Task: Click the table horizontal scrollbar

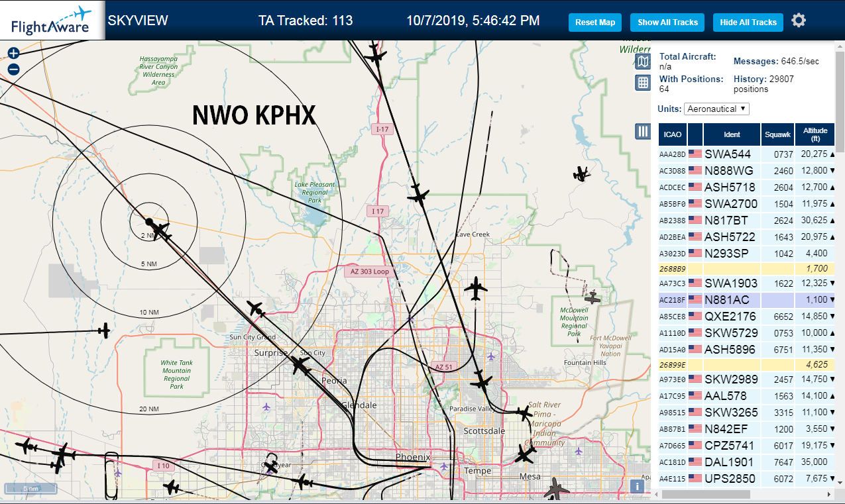Action: 706,494
